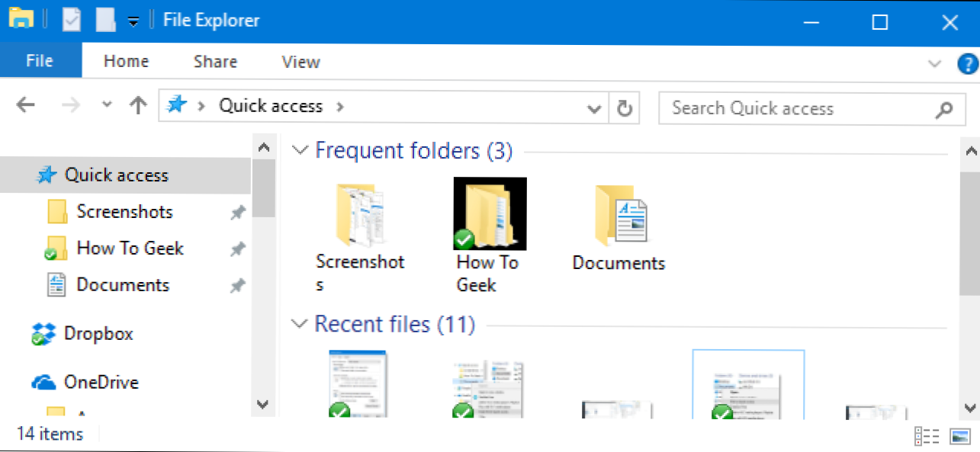Image resolution: width=980 pixels, height=452 pixels.
Task: Refresh the Quick access view
Action: coord(624,108)
